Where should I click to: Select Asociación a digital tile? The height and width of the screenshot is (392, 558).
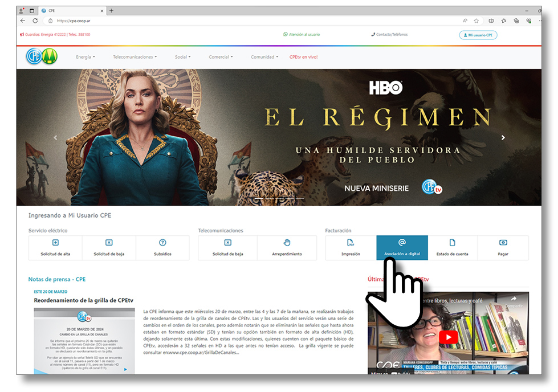tap(402, 248)
